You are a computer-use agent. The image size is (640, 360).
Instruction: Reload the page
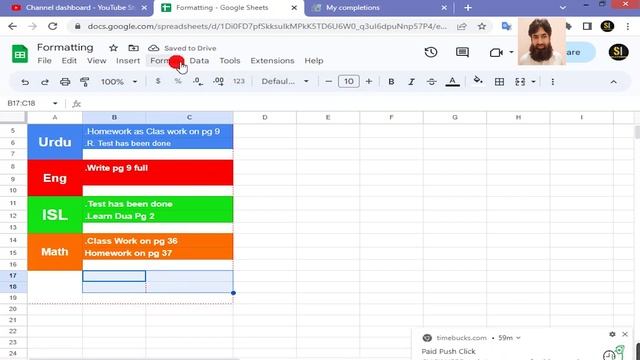tap(53, 26)
